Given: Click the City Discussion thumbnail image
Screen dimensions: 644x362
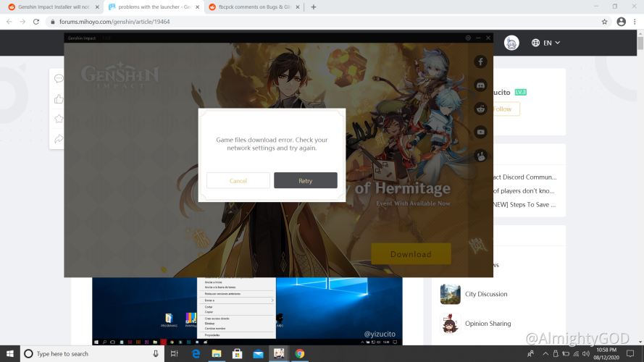Looking at the screenshot, I should (450, 294).
